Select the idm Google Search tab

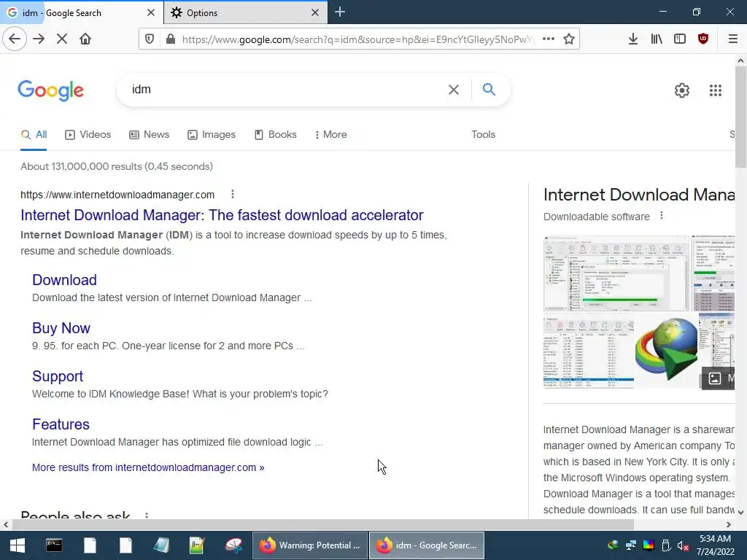[x=82, y=13]
